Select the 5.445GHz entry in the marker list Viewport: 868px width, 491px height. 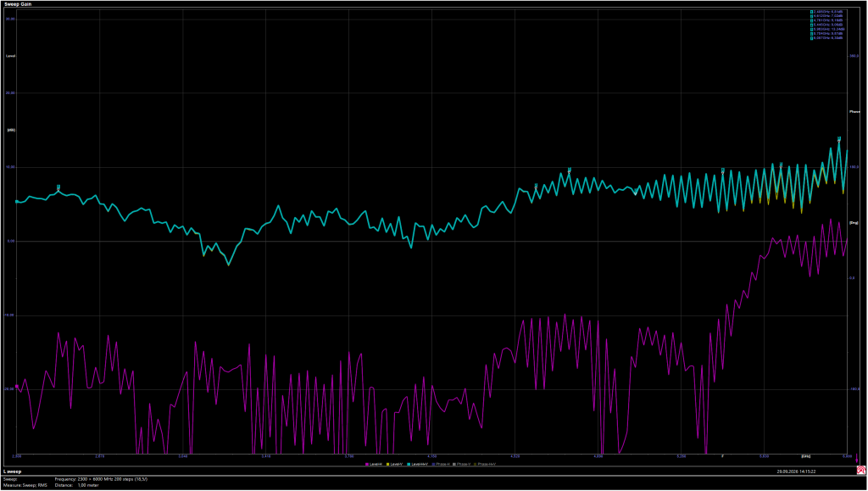pyautogui.click(x=827, y=25)
